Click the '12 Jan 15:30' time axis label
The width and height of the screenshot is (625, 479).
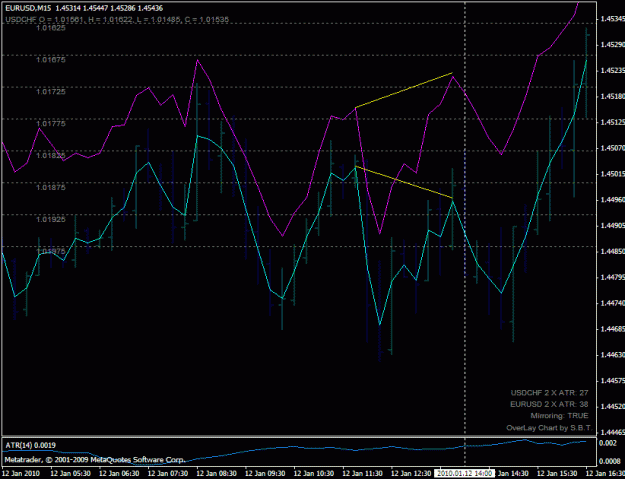point(558,473)
